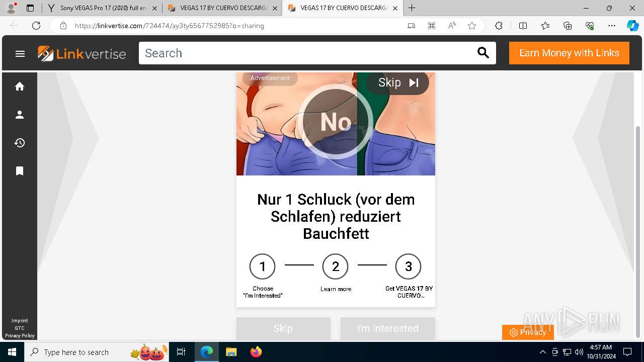Open the taskbar volume icon
The image size is (644, 362).
coord(579,352)
